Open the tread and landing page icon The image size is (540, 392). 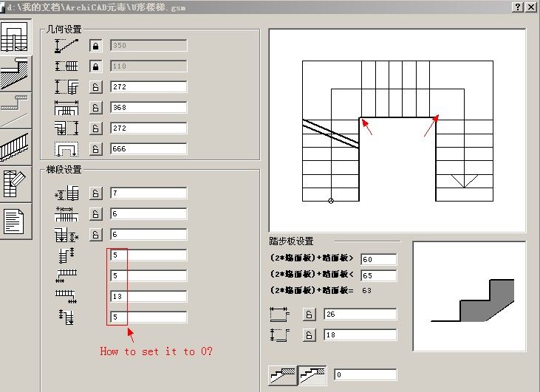click(x=15, y=111)
